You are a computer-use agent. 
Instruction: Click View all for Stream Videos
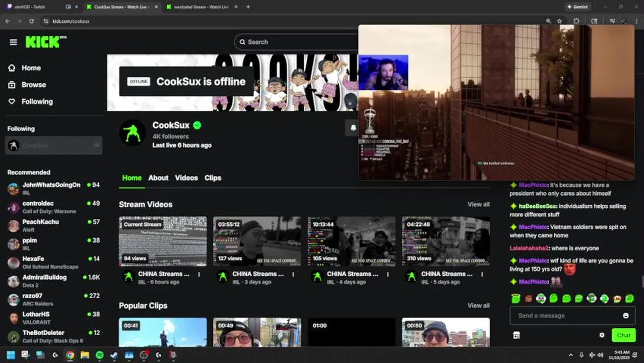click(x=478, y=204)
